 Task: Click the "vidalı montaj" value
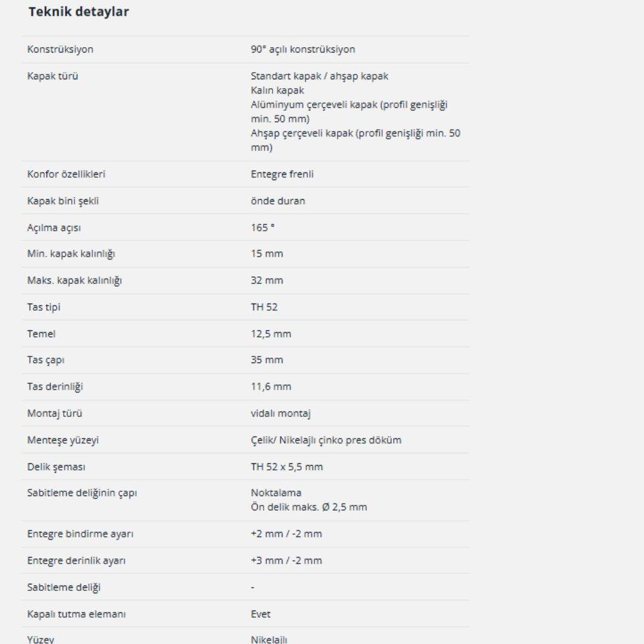coord(281,413)
